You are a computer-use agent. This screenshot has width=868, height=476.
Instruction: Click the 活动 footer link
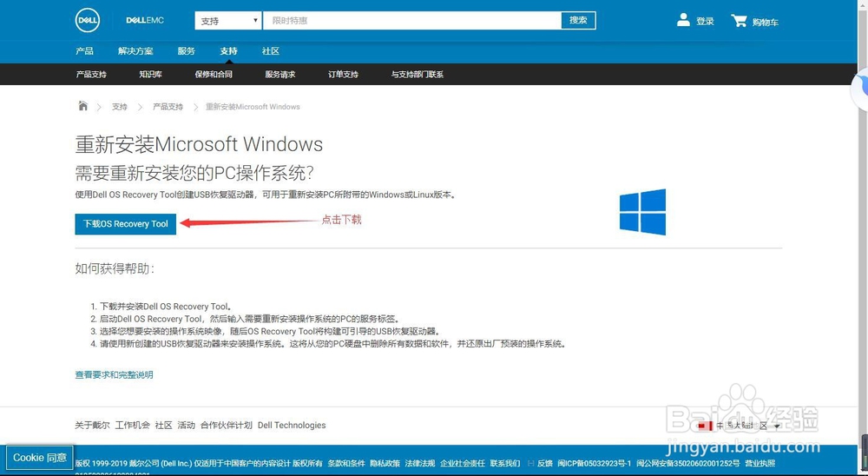pyautogui.click(x=187, y=425)
